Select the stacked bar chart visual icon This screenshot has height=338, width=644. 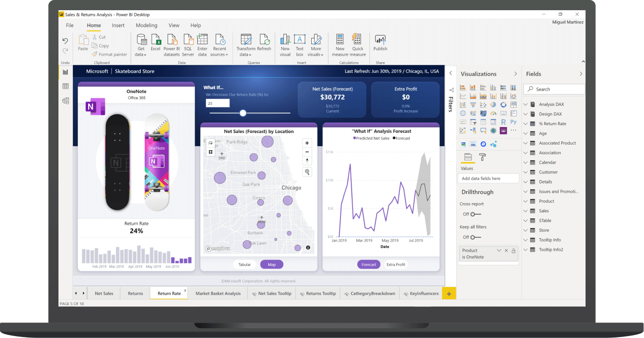click(x=463, y=87)
